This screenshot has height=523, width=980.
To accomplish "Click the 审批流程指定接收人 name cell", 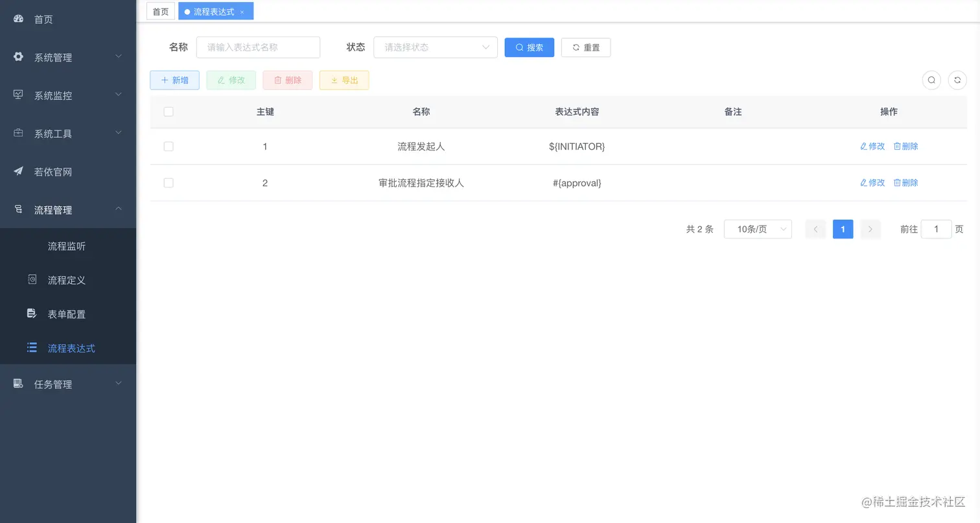I will tap(421, 183).
